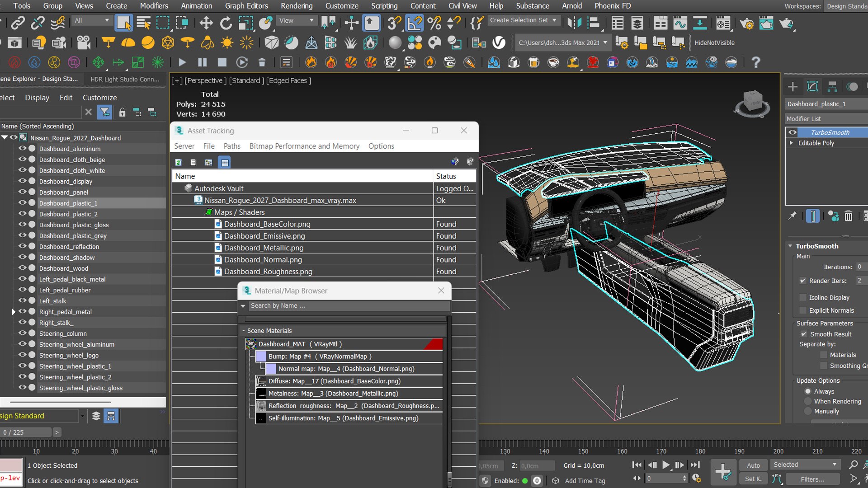
Task: Switch to HDR Light Studio Connection tab
Action: pyautogui.click(x=125, y=79)
